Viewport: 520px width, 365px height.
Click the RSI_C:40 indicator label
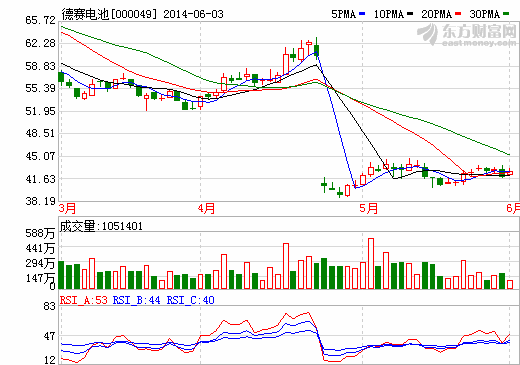click(x=191, y=300)
